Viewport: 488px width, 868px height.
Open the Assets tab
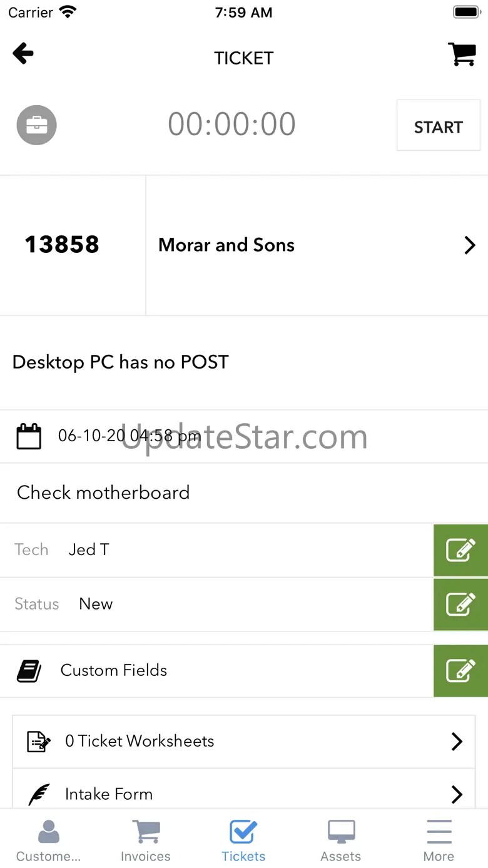pyautogui.click(x=341, y=840)
